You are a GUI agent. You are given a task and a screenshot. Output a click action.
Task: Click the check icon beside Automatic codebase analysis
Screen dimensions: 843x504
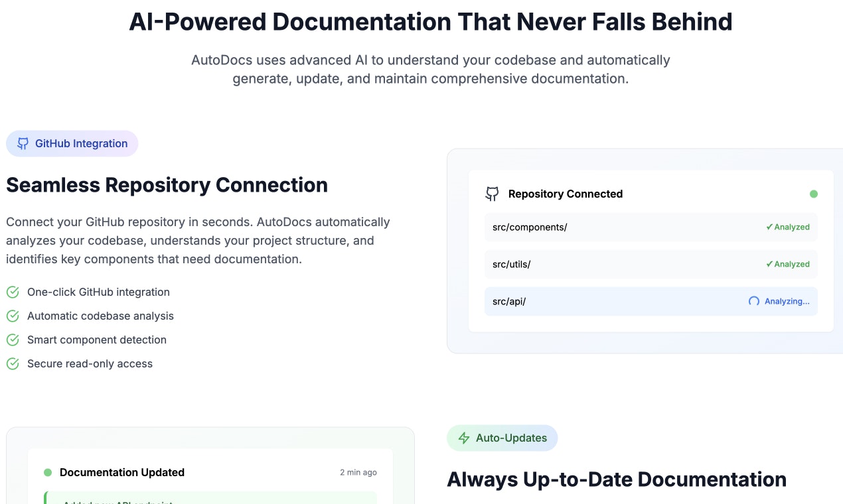[13, 316]
